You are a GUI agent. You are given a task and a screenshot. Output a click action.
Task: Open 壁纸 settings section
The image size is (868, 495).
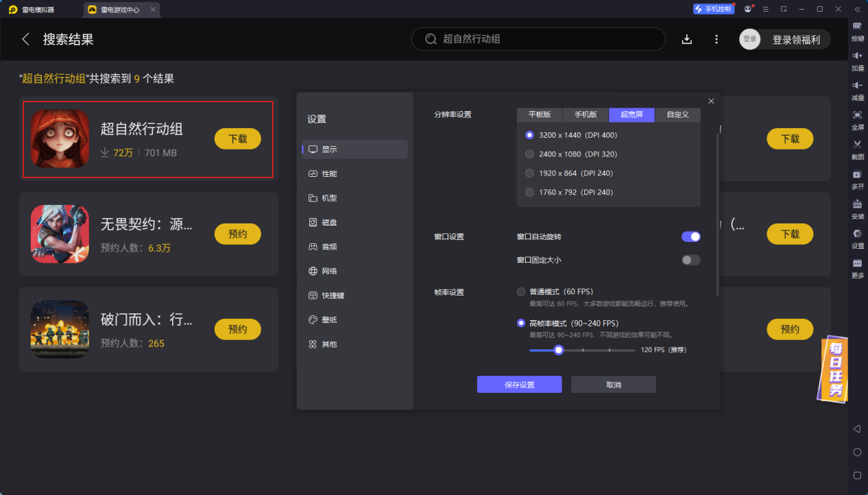coord(354,320)
